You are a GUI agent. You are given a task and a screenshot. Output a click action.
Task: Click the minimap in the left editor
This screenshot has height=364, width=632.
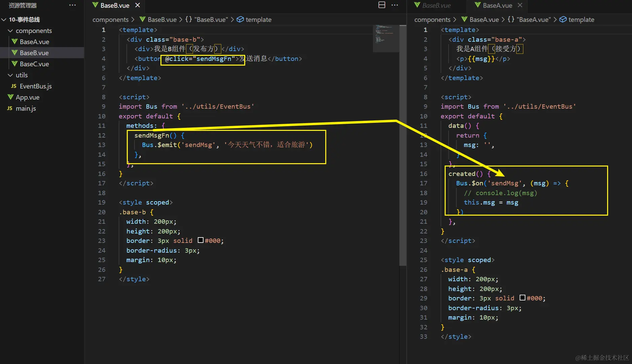(x=386, y=38)
